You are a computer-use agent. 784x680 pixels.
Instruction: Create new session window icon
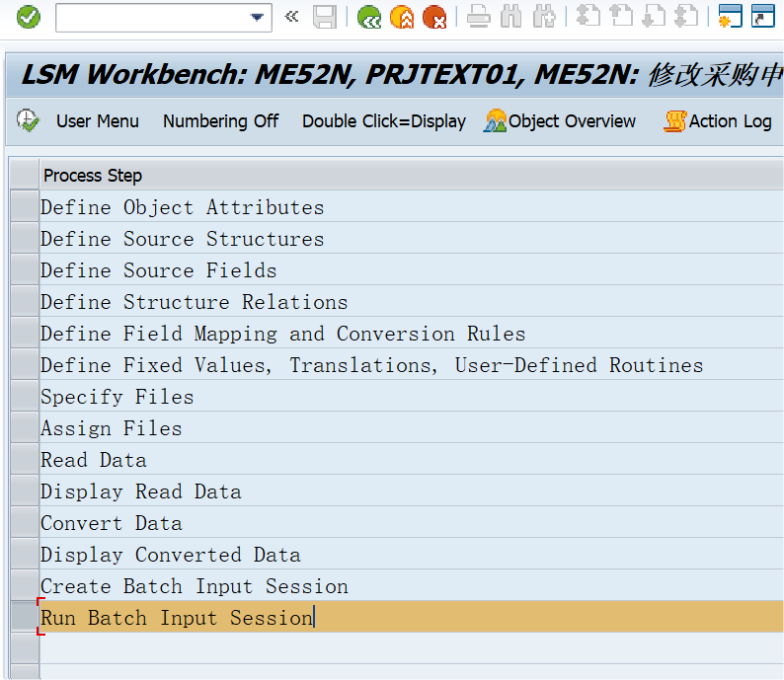click(730, 17)
